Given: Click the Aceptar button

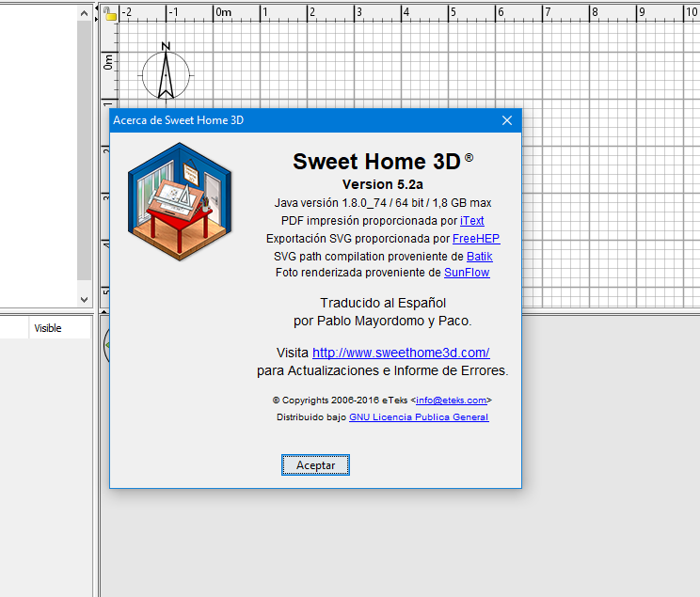Looking at the screenshot, I should click(315, 465).
